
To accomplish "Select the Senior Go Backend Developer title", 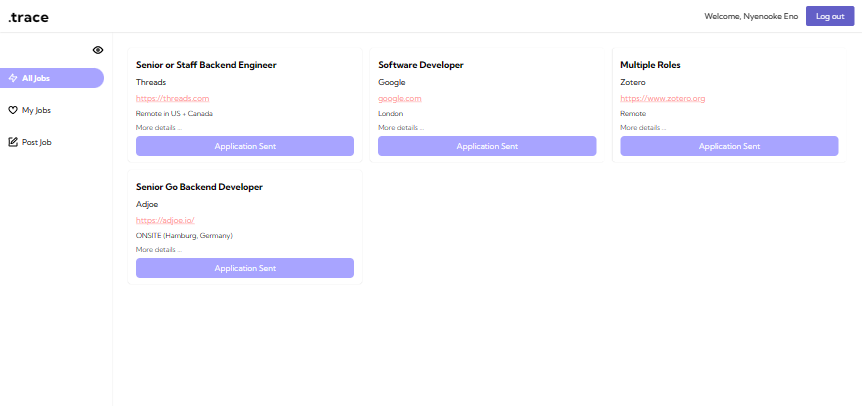I will coord(199,187).
